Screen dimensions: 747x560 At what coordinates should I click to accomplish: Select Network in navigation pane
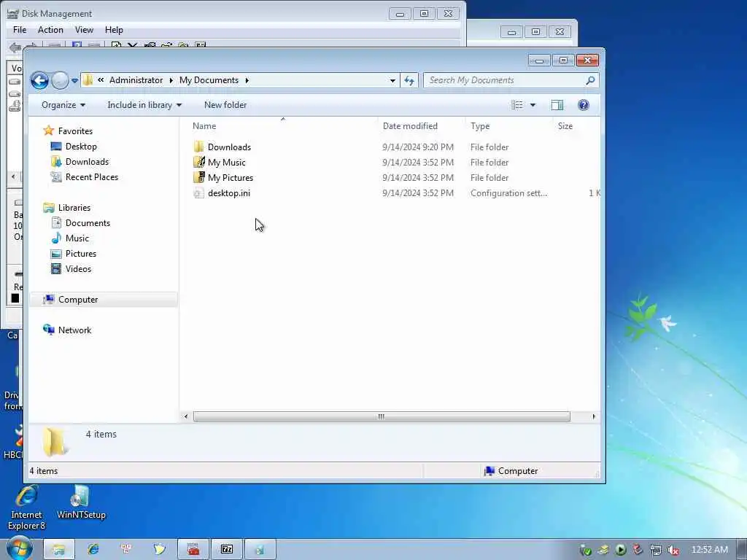[74, 330]
